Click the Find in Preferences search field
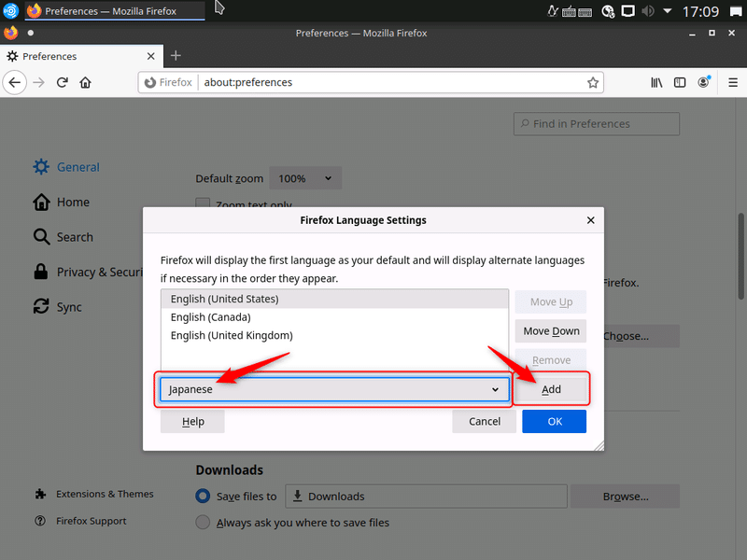Viewport: 747px width, 560px height. (x=597, y=124)
